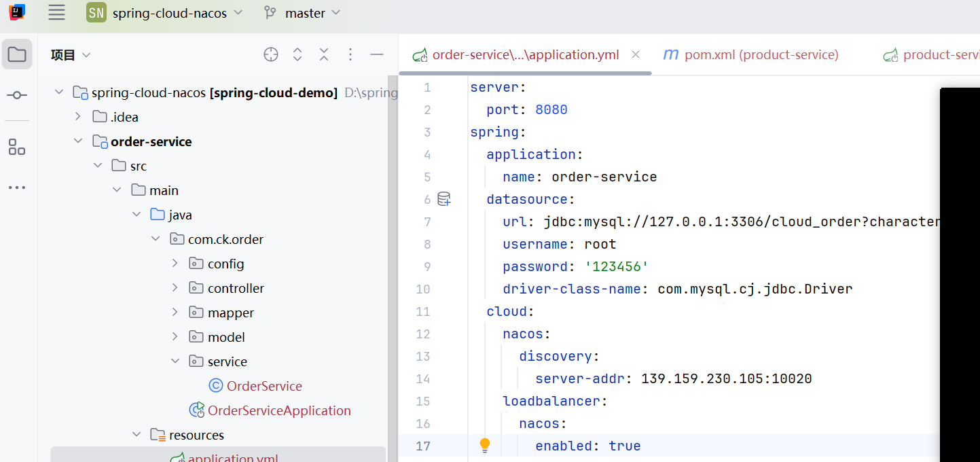Click server-addr value 139.159.230.105:10020
Image resolution: width=980 pixels, height=462 pixels.
click(x=727, y=378)
